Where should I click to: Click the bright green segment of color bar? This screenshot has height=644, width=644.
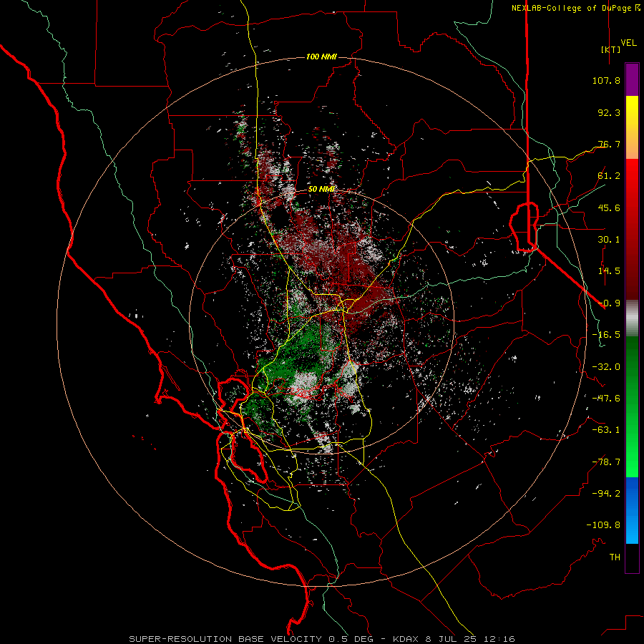point(632,452)
